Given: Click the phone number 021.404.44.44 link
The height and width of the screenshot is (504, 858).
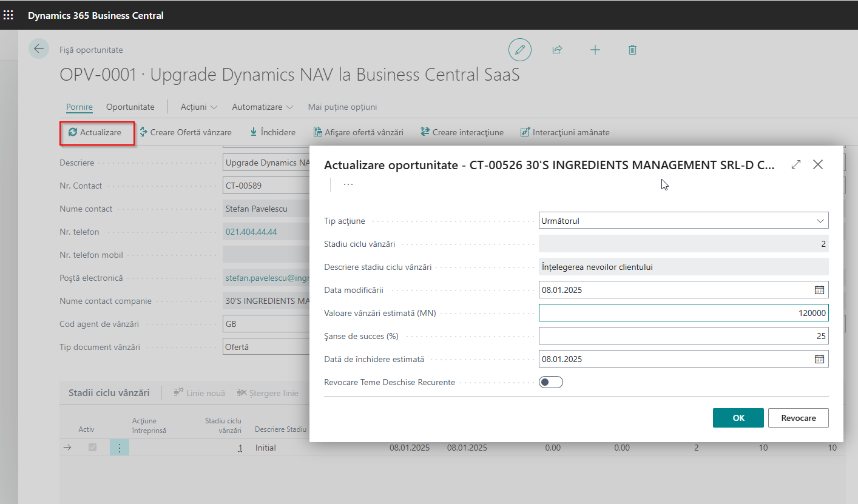Looking at the screenshot, I should click(x=251, y=232).
